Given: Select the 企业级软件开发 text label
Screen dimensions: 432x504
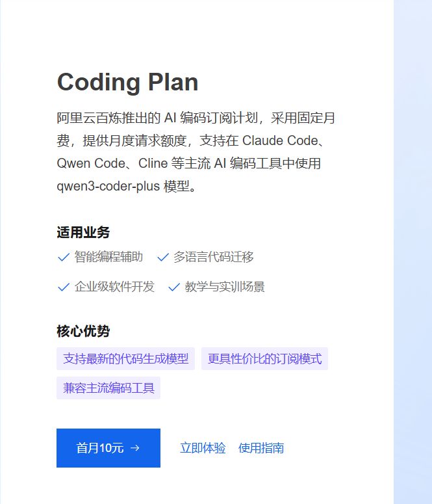Looking at the screenshot, I should [x=114, y=287].
